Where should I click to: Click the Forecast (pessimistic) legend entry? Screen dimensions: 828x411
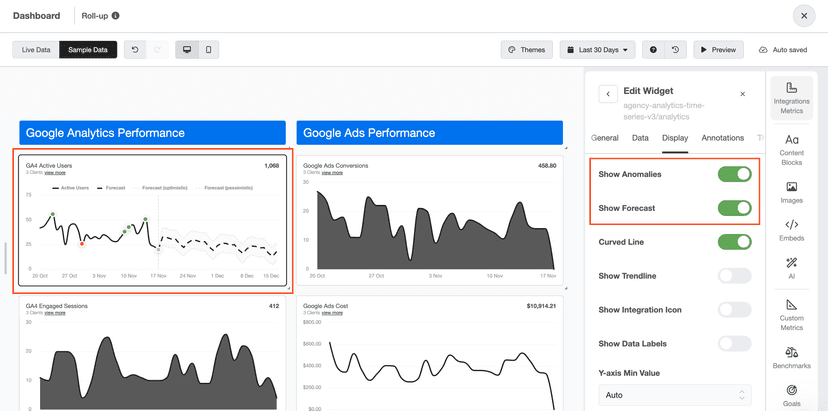click(224, 188)
